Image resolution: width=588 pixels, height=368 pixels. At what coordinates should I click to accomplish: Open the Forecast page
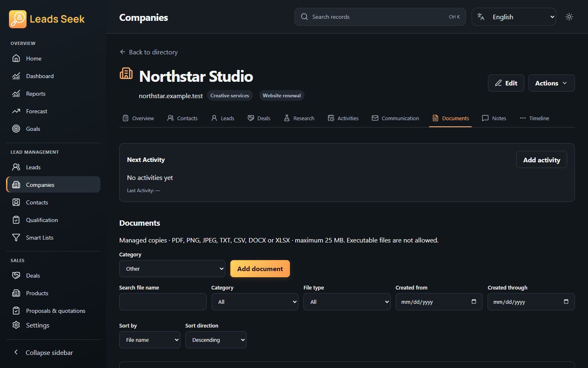click(x=53, y=111)
